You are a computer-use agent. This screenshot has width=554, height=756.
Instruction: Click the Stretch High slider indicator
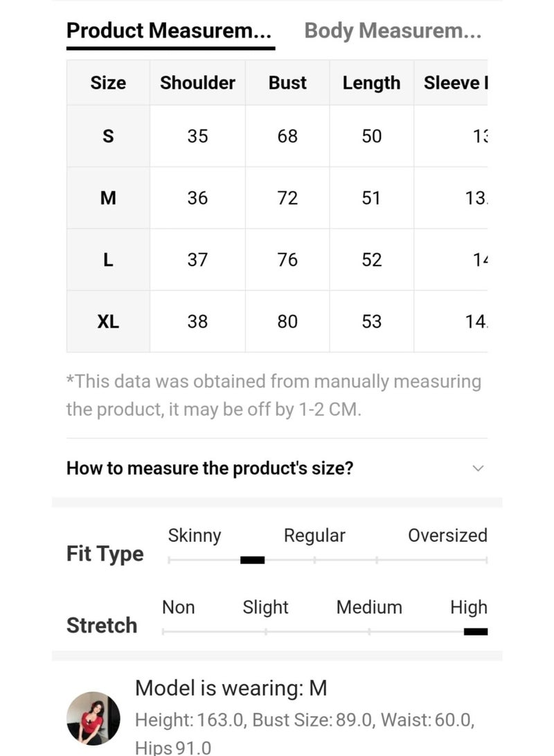tap(476, 631)
